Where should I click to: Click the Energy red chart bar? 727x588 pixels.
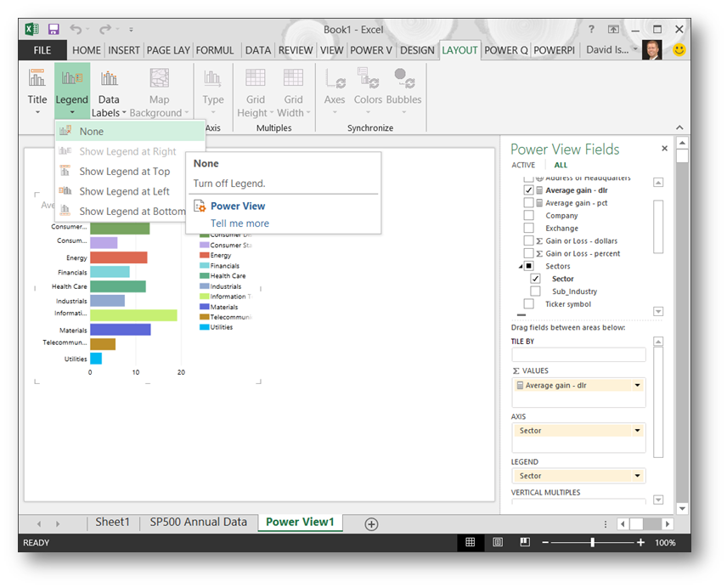[x=119, y=257]
